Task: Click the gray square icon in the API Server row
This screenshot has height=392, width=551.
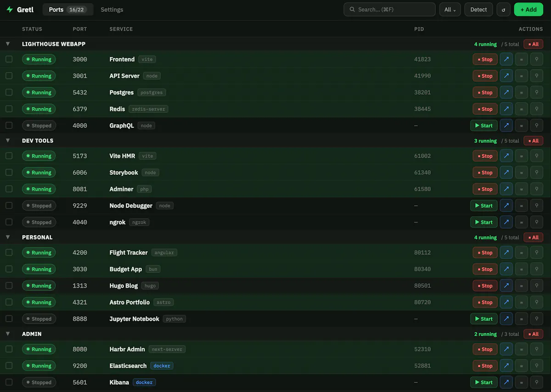Action: click(521, 76)
